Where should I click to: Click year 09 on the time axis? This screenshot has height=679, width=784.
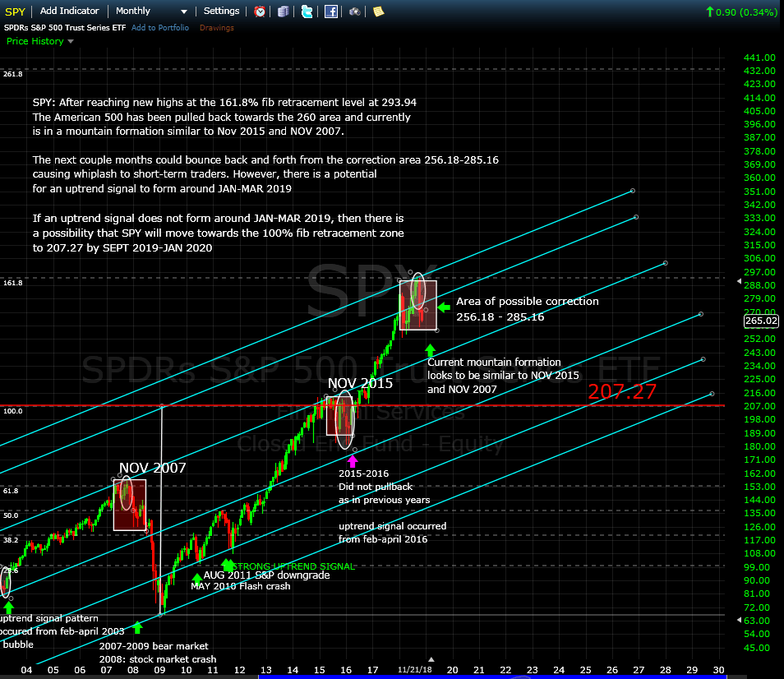pos(159,670)
